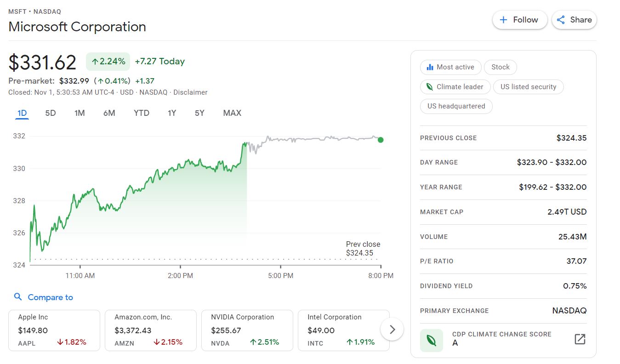Click the +7.27 Today change text
The width and height of the screenshot is (620, 364).
(159, 62)
